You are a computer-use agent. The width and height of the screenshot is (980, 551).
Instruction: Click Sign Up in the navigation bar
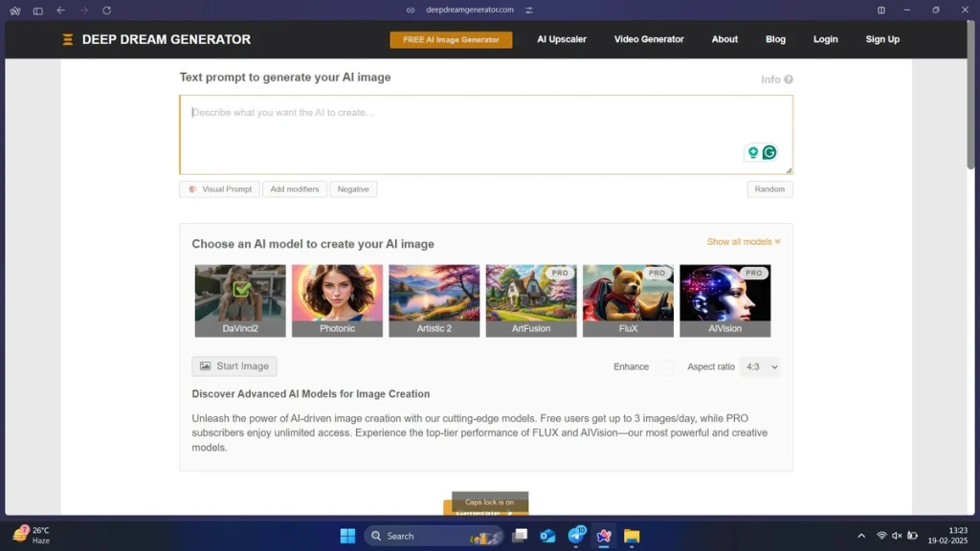tap(881, 39)
